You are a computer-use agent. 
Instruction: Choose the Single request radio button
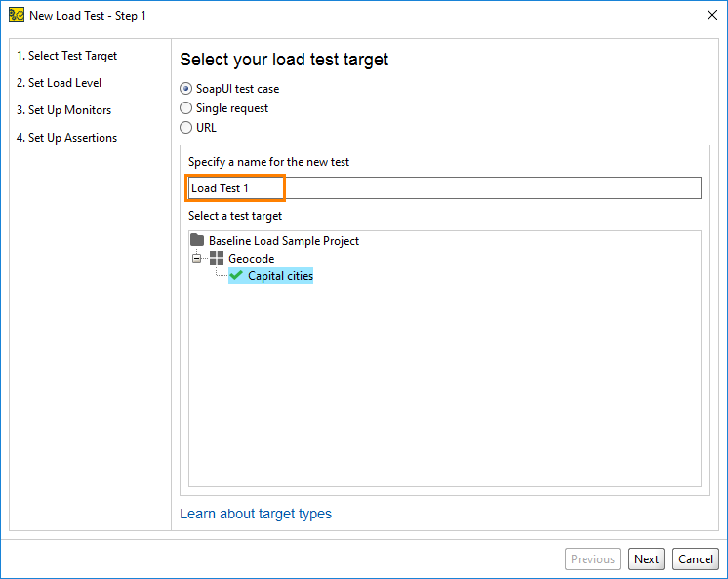185,107
